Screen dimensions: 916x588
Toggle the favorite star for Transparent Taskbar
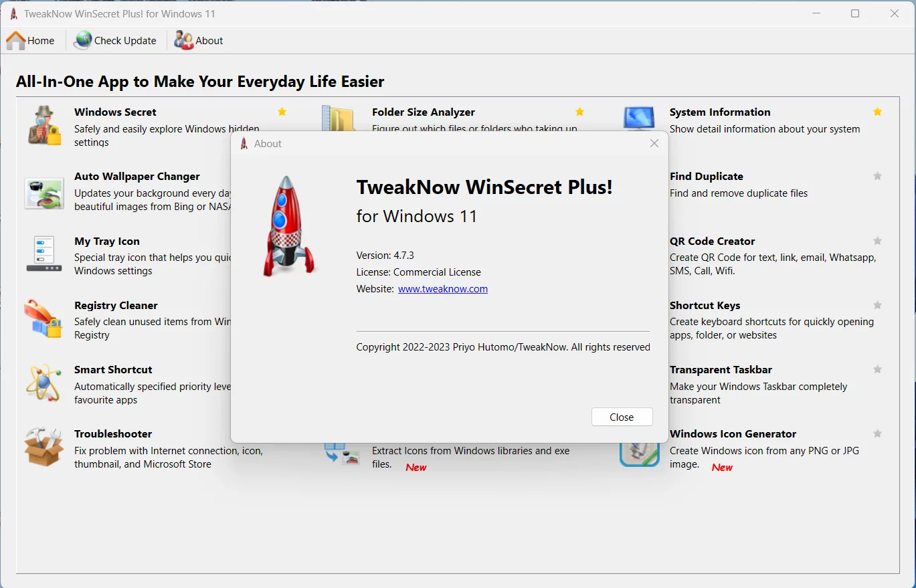878,369
